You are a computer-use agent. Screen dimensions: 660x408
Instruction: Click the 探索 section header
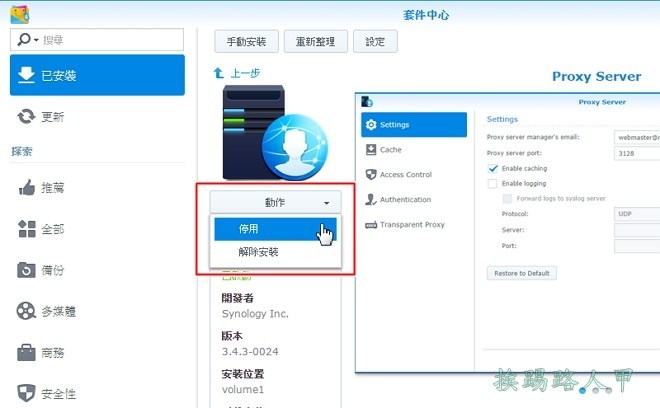pyautogui.click(x=22, y=151)
